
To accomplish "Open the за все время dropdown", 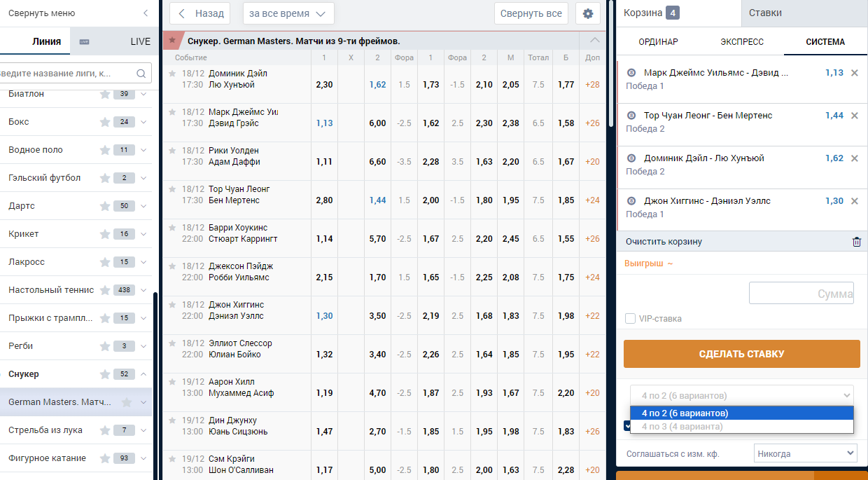I will click(288, 13).
